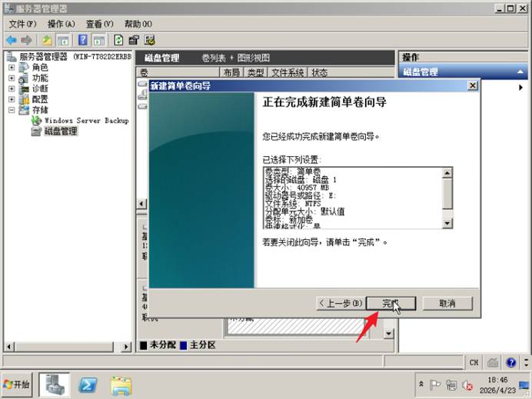The height and width of the screenshot is (399, 532).
Task: Collapse the 存储 tree node
Action: click(x=12, y=110)
